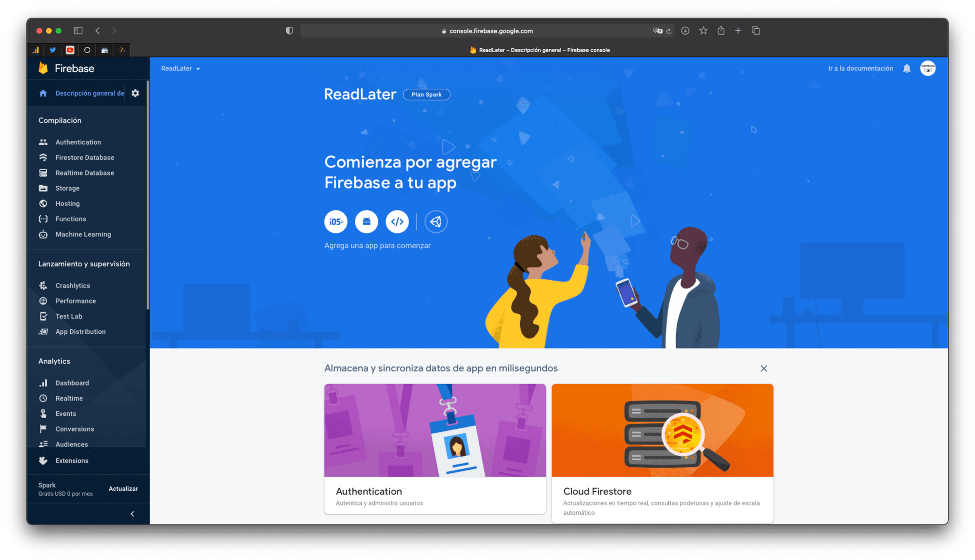Go back in Safari
Image resolution: width=975 pixels, height=560 pixels.
point(97,31)
